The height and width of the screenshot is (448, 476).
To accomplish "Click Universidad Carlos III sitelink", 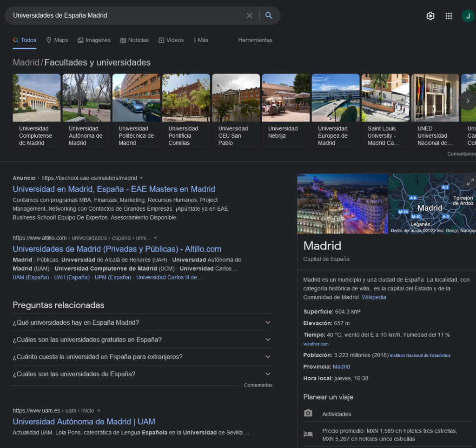I will coord(168,277).
